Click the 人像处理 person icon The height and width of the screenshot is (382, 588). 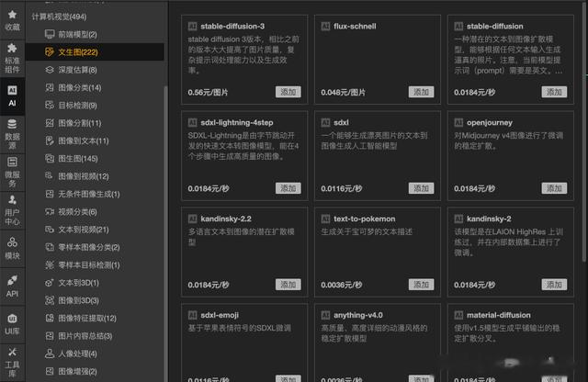[50, 354]
